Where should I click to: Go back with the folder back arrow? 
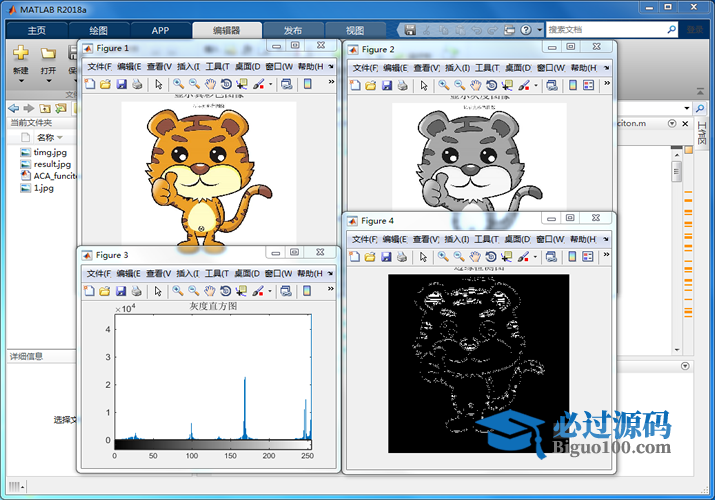point(14,108)
